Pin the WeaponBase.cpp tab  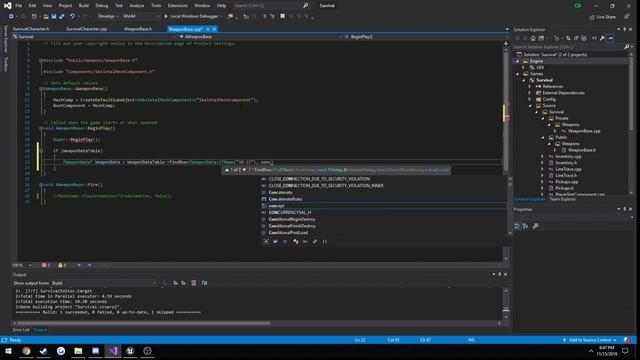(x=208, y=29)
